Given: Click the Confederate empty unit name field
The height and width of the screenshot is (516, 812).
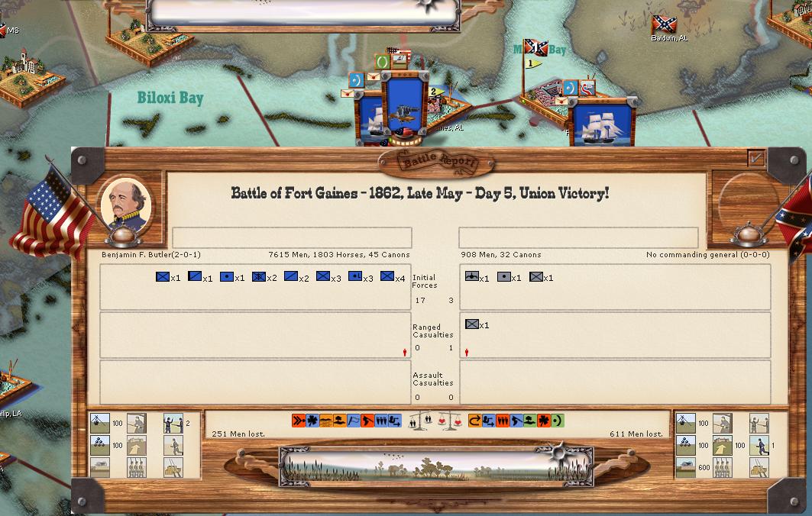Looking at the screenshot, I should pyautogui.click(x=578, y=237).
